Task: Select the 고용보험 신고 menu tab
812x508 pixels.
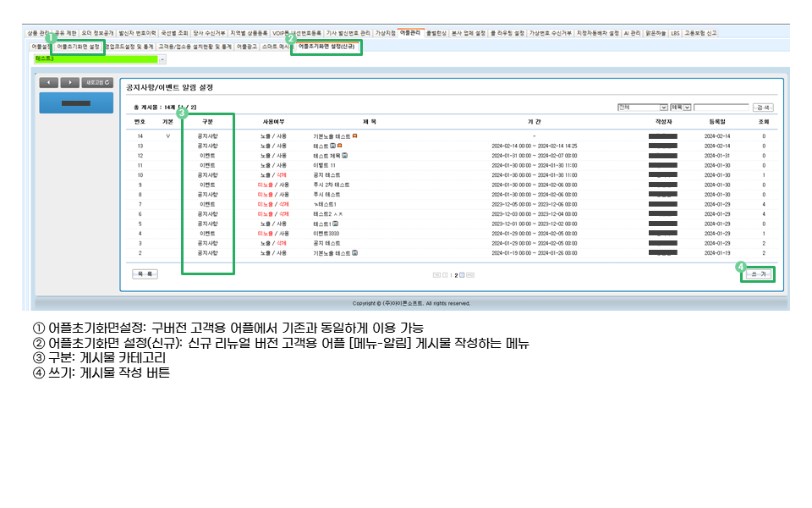Action: pyautogui.click(x=700, y=33)
